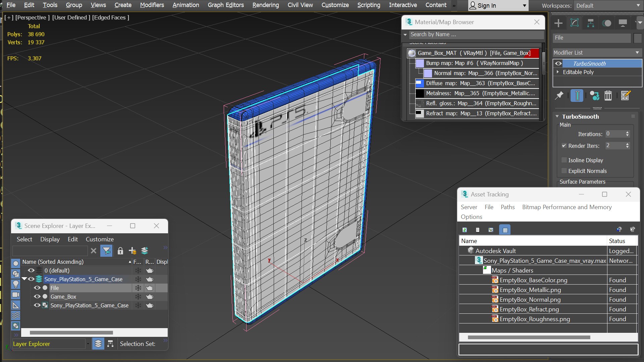Screen dimensions: 644x362
Task: Click the lock icon in Scene Explorer
Action: [120, 251]
